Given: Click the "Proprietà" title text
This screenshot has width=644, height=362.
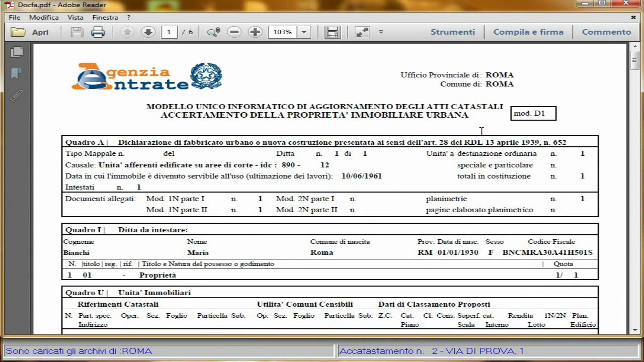Looking at the screenshot, I should (158, 275).
